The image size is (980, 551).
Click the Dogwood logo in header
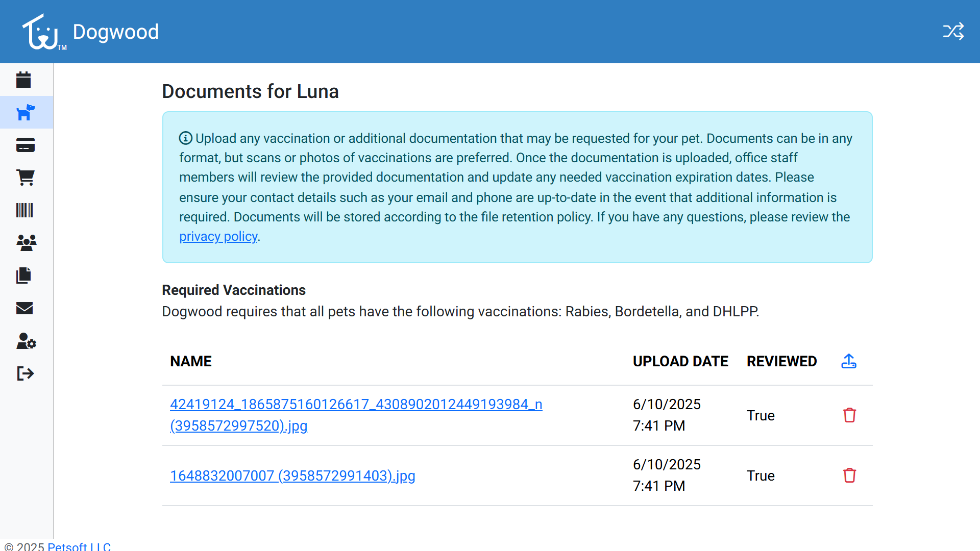click(43, 32)
